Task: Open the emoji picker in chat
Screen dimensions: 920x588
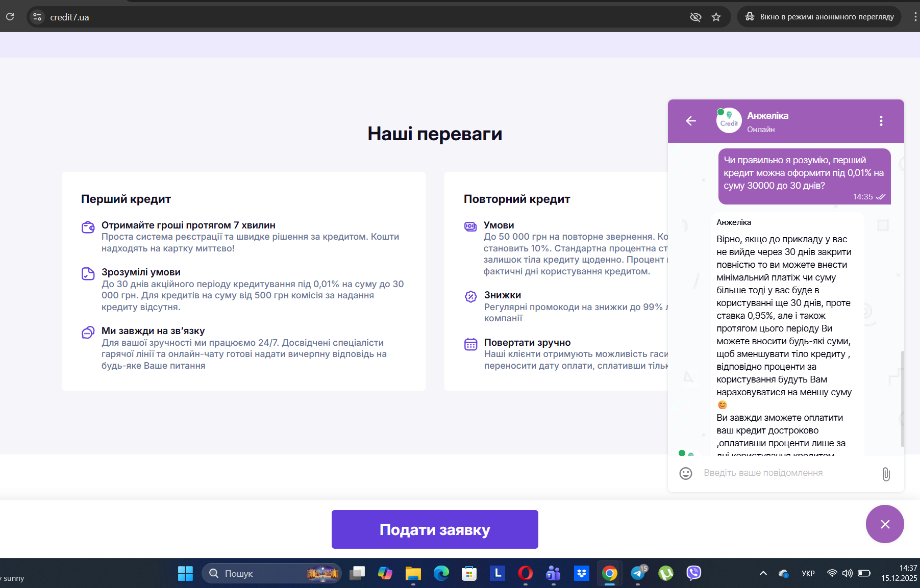Action: pyautogui.click(x=686, y=474)
